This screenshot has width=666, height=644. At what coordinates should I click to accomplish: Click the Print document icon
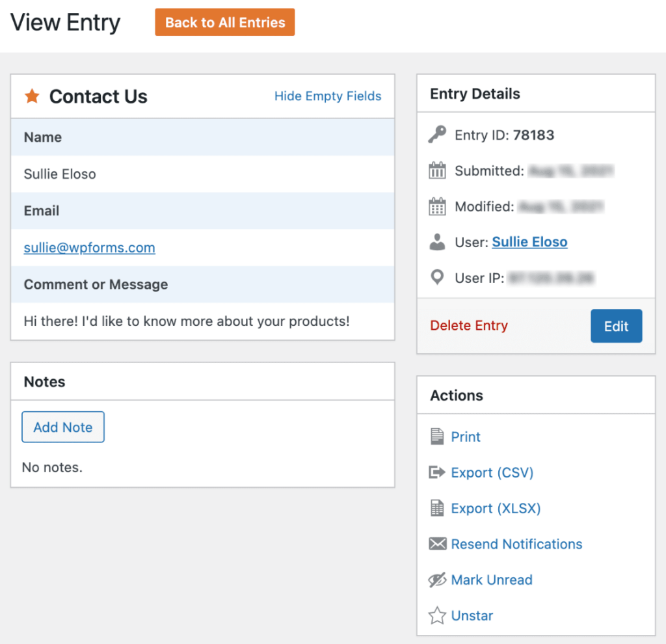pos(438,436)
